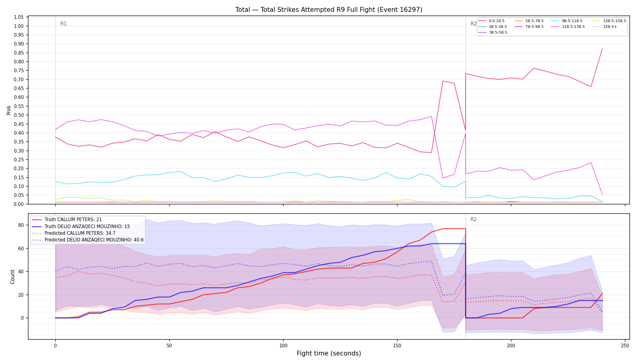This screenshot has height=364, width=637.
Task: Click the 0.85 tick on the Prob axis
Action: pos(19,53)
